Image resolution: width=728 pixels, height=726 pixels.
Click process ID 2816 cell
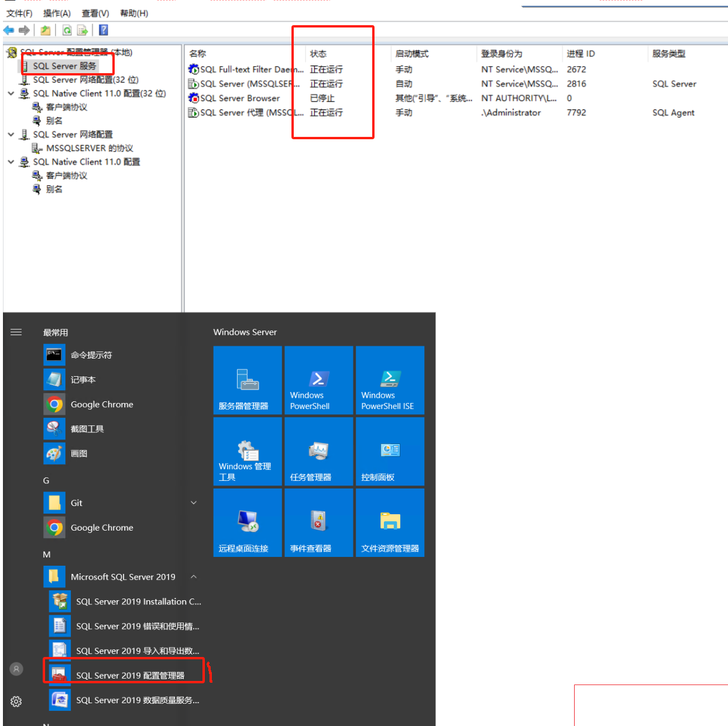(x=576, y=84)
